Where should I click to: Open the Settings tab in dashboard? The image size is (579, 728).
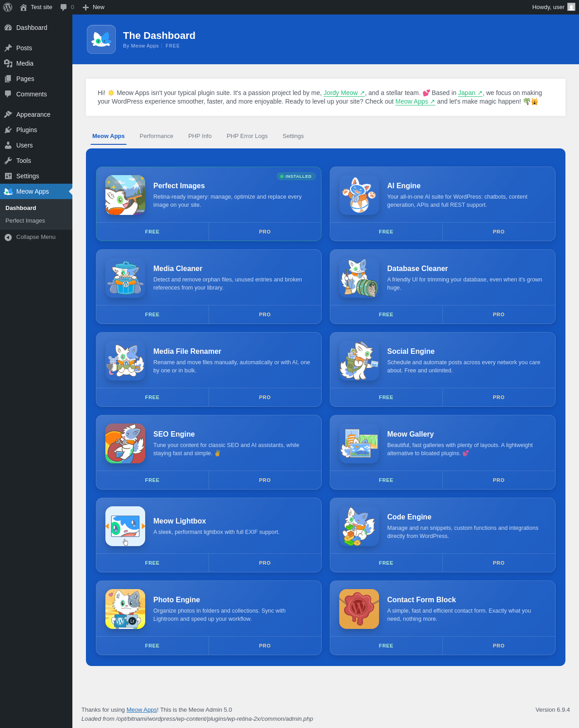(293, 136)
